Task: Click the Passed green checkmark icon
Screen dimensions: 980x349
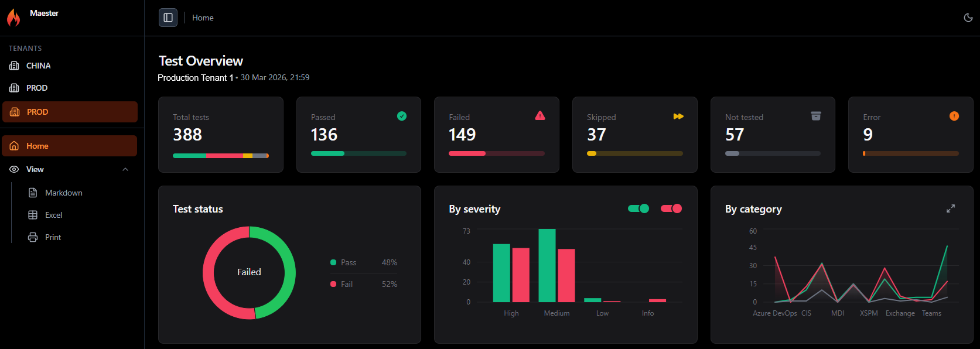Action: [x=402, y=116]
